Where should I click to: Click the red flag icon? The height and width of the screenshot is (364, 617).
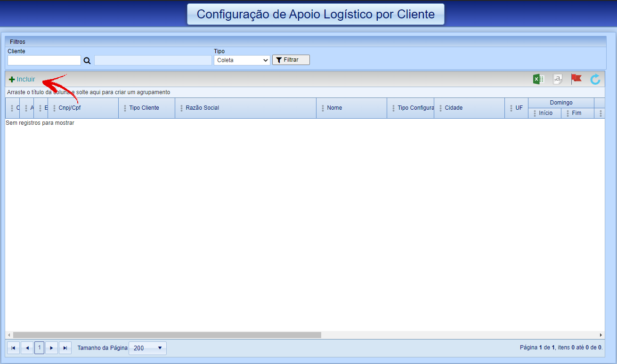(x=576, y=79)
